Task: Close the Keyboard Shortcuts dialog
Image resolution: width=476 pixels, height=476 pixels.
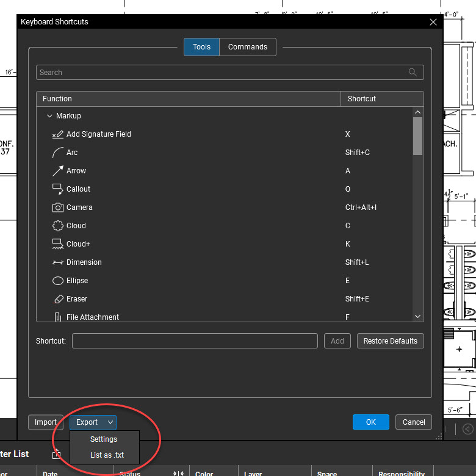Action: pyautogui.click(x=433, y=22)
